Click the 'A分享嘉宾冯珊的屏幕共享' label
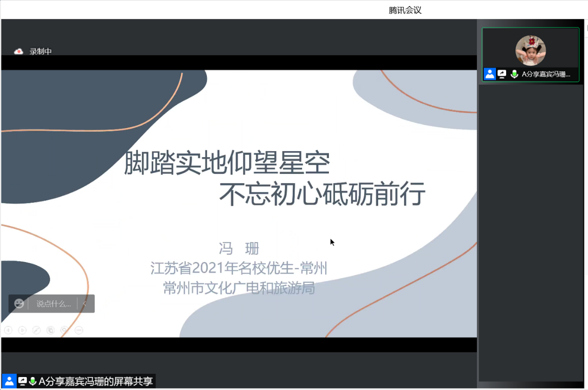Image resolution: width=588 pixels, height=390 pixels. tap(95, 381)
